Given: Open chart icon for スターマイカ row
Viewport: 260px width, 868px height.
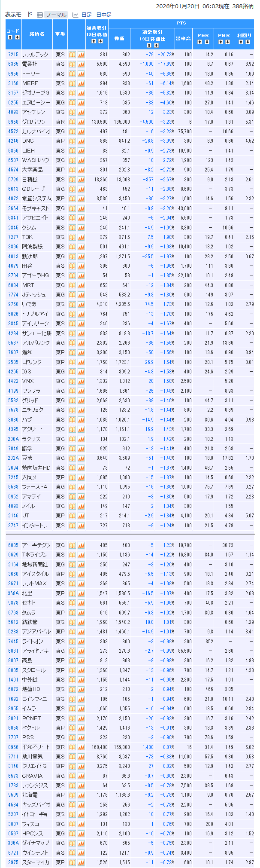Looking at the screenshot, I should click(x=81, y=862).
